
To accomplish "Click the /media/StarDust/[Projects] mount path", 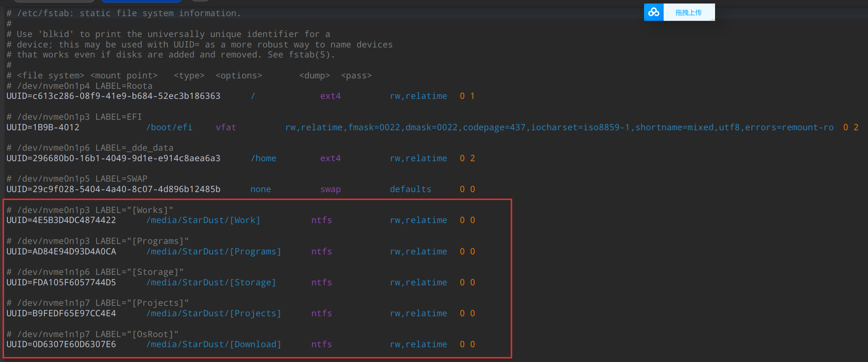I will [214, 313].
